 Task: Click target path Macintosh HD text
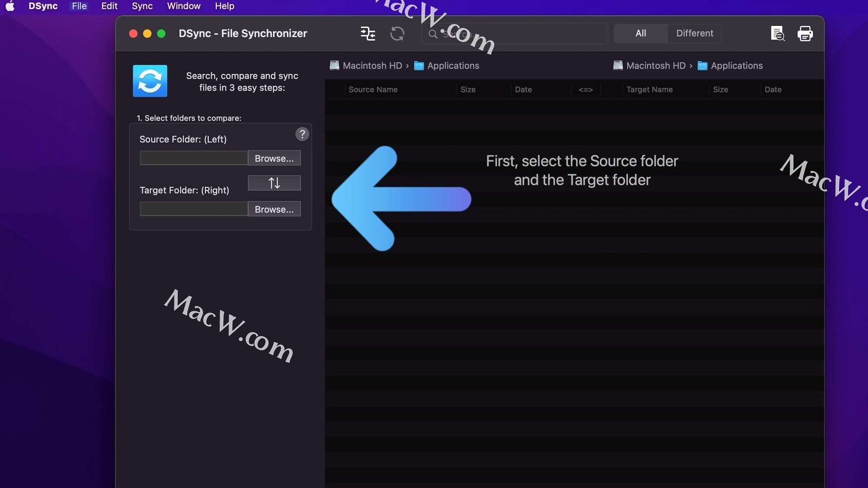656,66
